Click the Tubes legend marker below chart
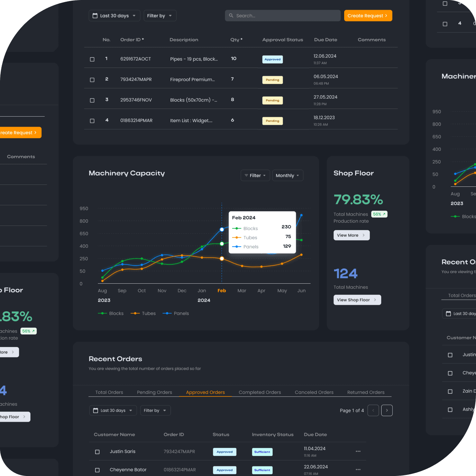 click(135, 313)
